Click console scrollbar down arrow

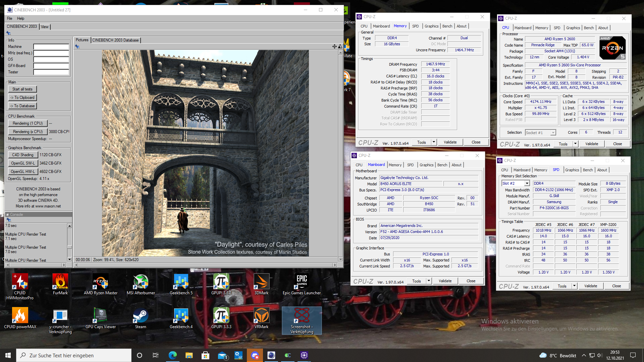[x=69, y=259]
